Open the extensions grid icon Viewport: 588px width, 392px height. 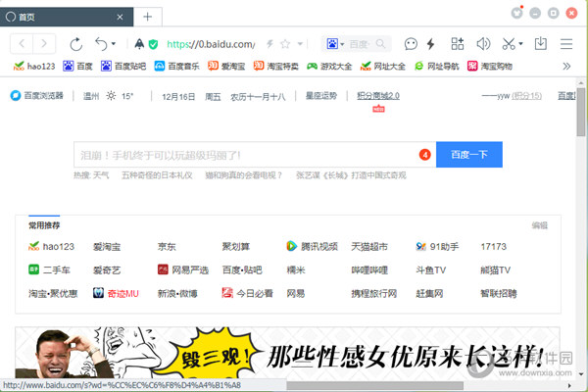coord(457,43)
